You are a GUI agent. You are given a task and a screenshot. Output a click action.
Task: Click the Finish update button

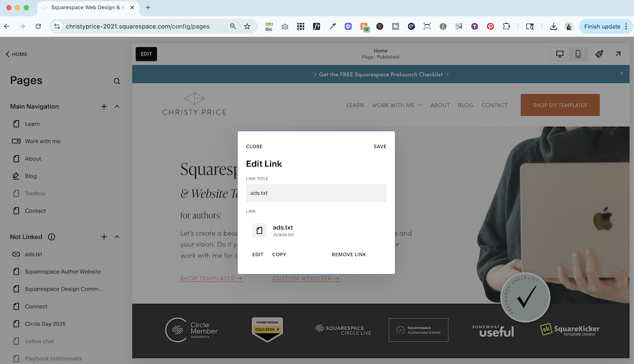tap(606, 26)
